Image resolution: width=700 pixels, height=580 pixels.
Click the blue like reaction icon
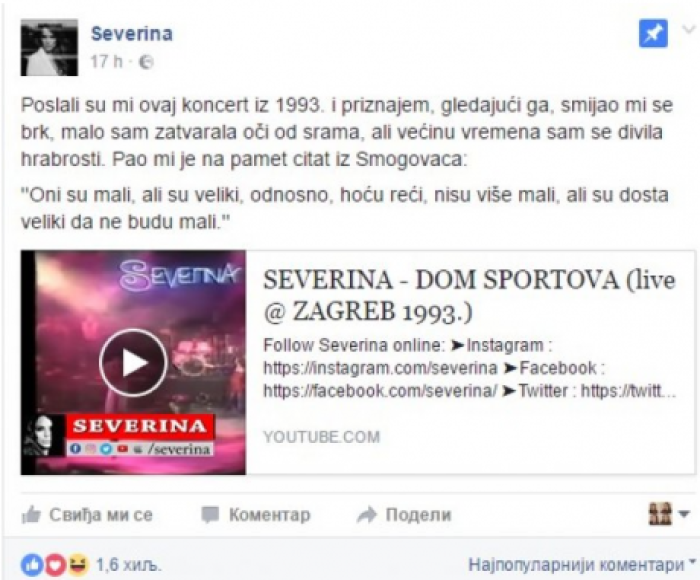coord(32,565)
